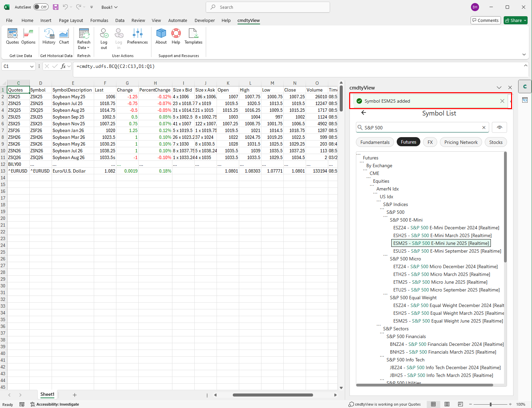This screenshot has height=408, width=532.
Task: Open the File menu
Action: (9, 20)
